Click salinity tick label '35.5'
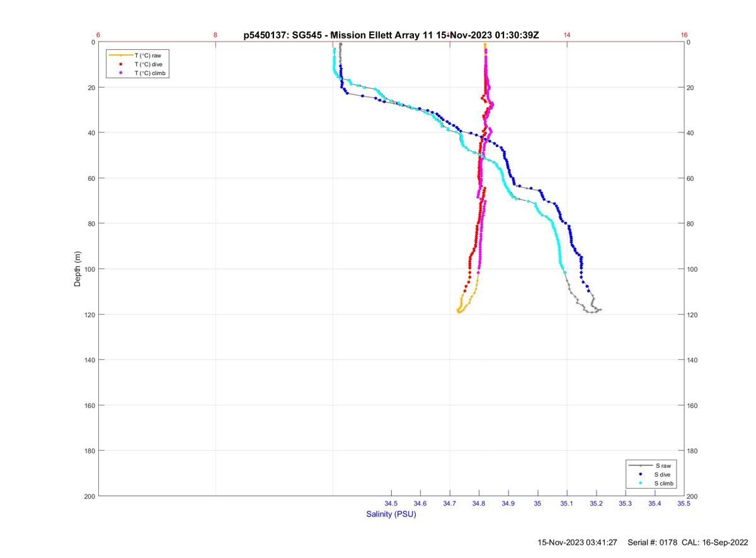756x558 pixels. click(684, 503)
